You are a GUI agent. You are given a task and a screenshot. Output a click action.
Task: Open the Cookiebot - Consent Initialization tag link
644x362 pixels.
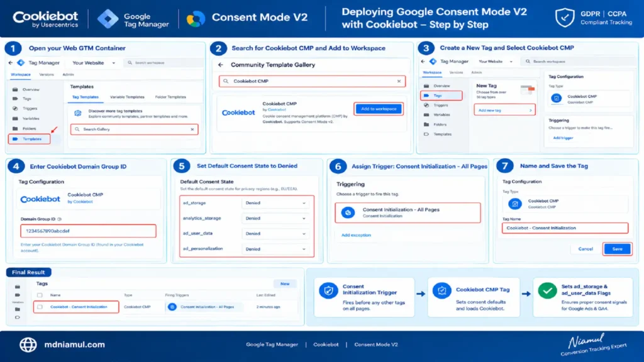79,307
